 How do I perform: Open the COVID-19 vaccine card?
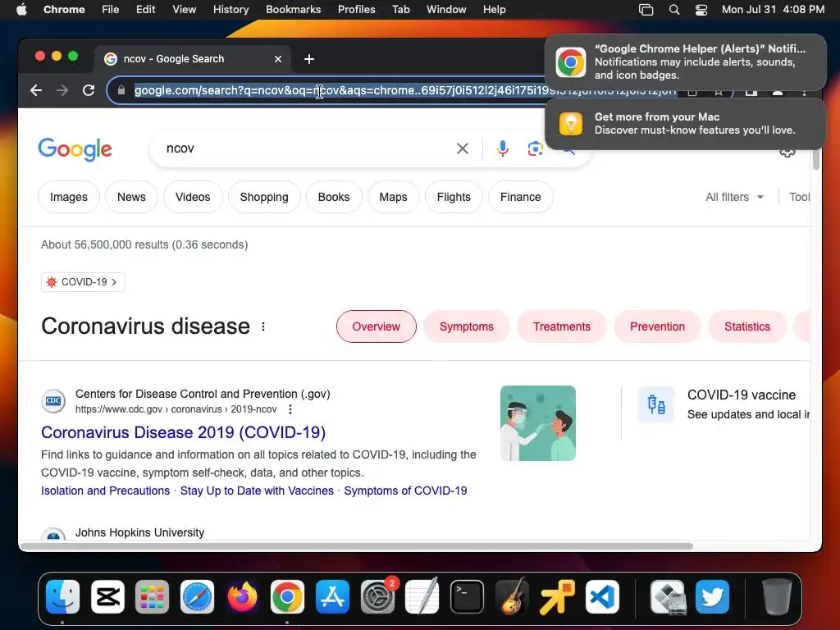click(724, 404)
